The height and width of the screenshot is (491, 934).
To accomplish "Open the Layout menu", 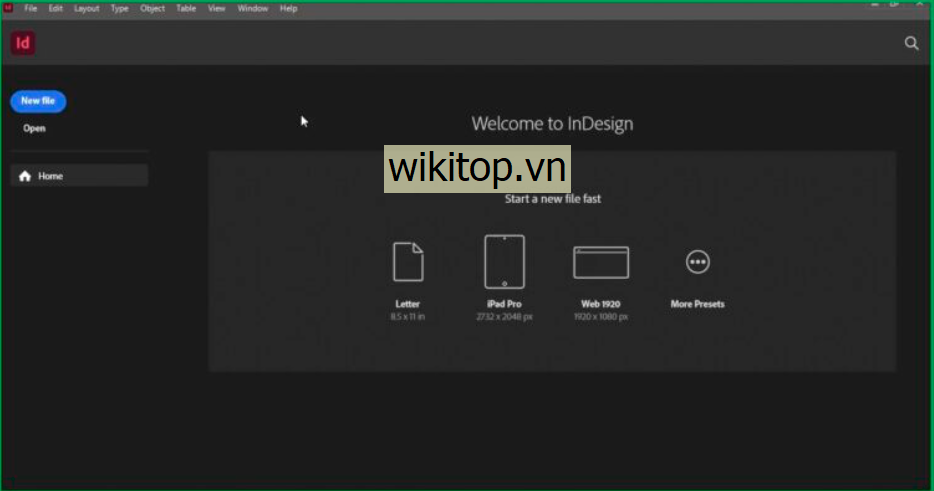I will [x=86, y=8].
